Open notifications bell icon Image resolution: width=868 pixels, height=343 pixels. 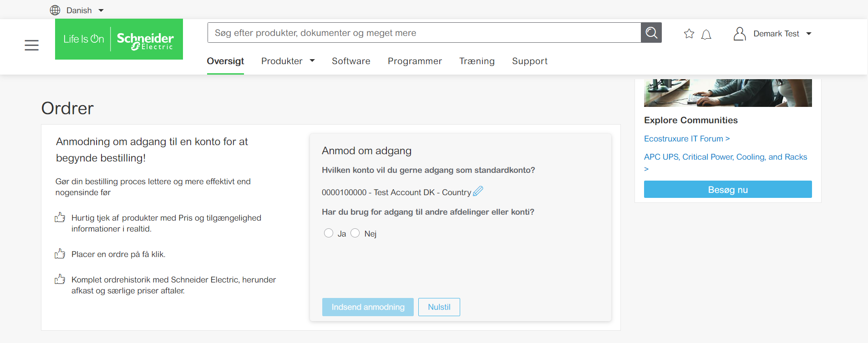pos(706,34)
